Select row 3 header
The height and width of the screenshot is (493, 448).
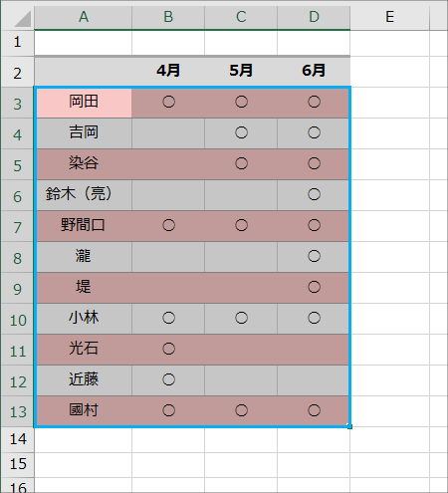[17, 104]
